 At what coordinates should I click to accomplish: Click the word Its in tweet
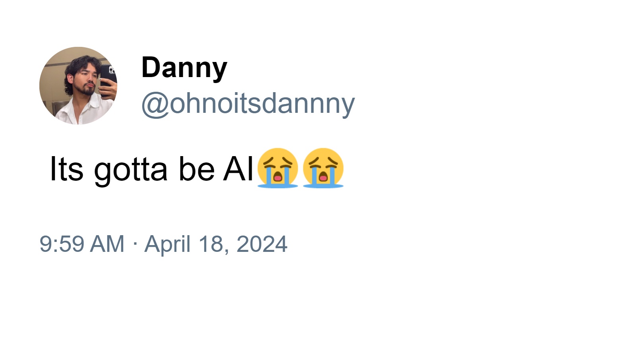pos(66,169)
